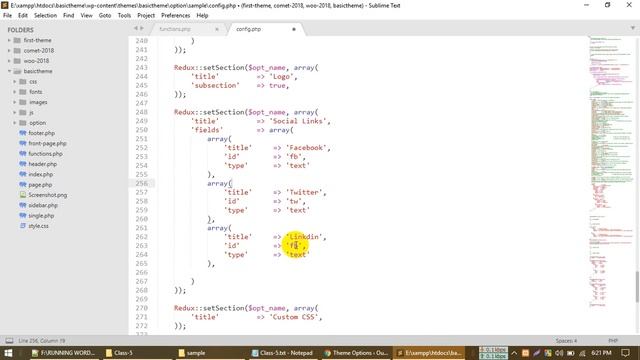Click the first-theme folder icon
The height and width of the screenshot is (360, 640).
tap(17, 40)
